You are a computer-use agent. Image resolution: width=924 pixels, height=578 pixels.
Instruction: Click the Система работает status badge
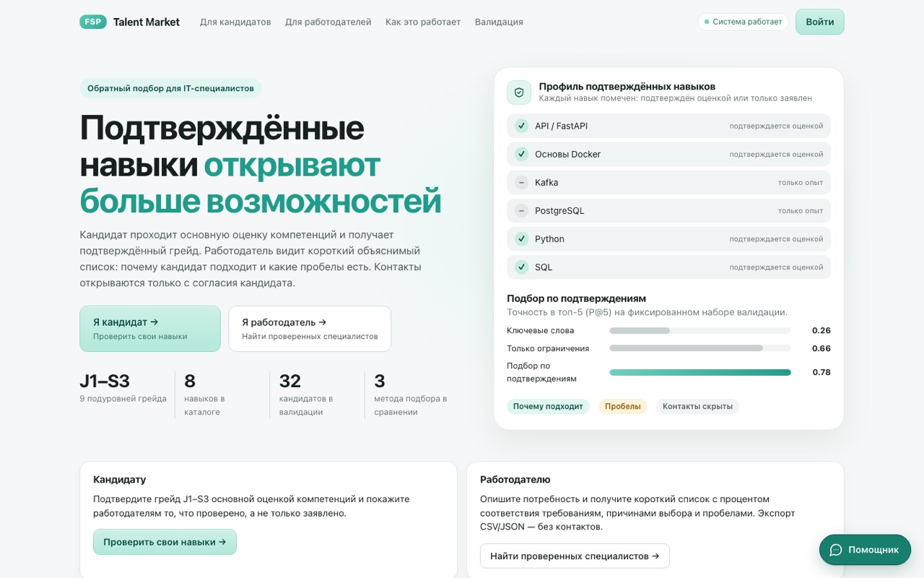(743, 22)
